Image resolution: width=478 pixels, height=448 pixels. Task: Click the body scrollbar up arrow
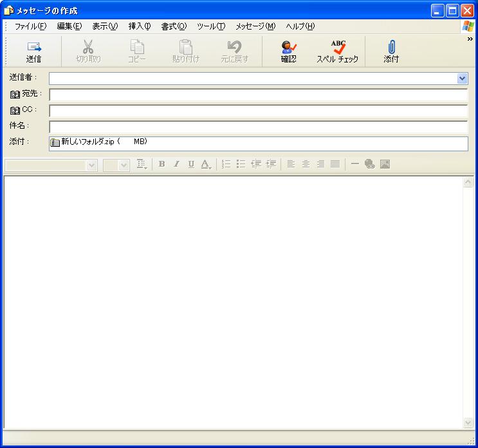coord(468,182)
